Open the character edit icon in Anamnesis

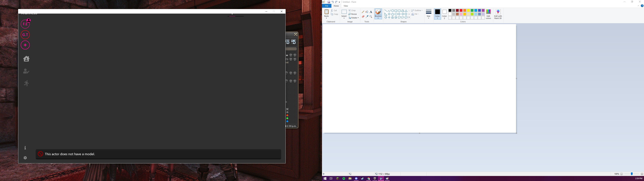[x=26, y=71]
